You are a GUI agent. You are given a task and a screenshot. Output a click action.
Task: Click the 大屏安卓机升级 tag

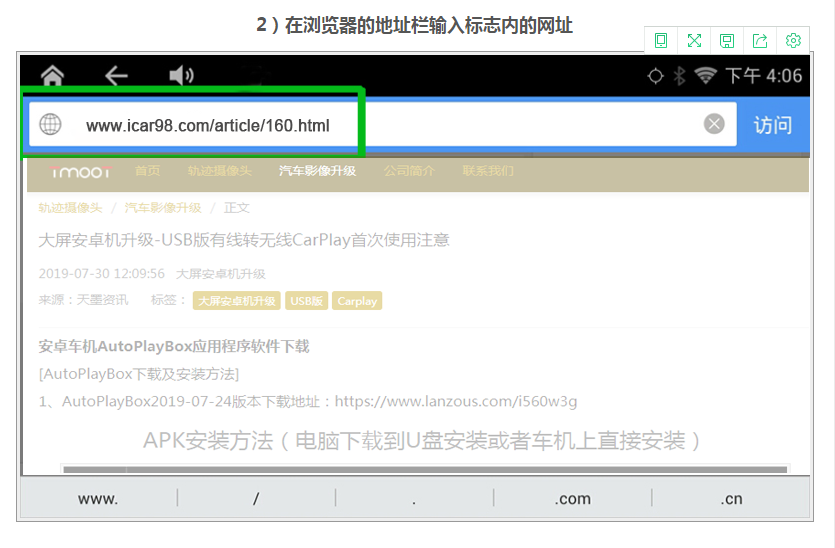pyautogui.click(x=236, y=301)
